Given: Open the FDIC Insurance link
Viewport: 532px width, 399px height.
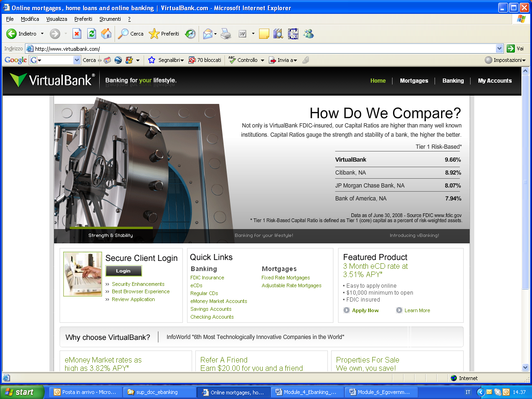Looking at the screenshot, I should pyautogui.click(x=207, y=278).
